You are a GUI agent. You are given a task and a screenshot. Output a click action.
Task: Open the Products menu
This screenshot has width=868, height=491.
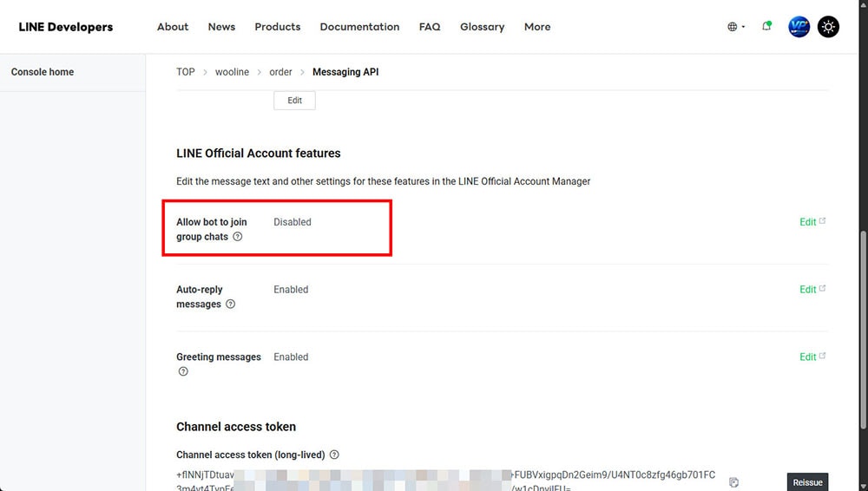click(278, 27)
